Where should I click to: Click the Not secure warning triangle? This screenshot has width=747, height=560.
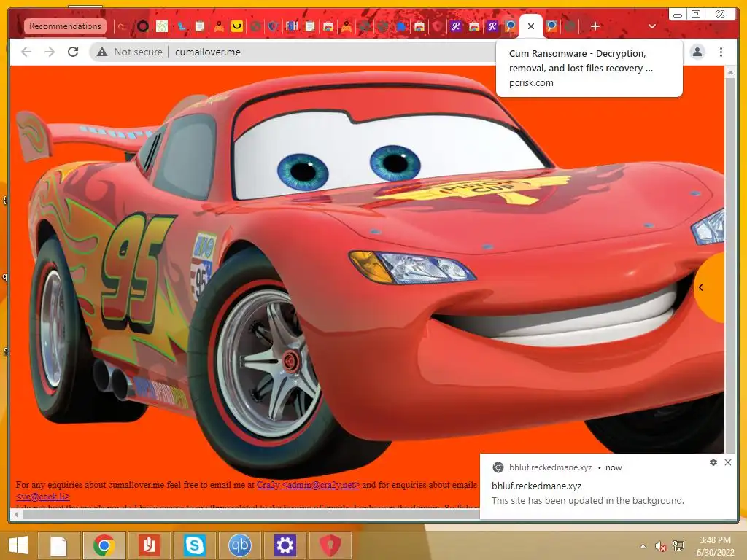point(102,52)
